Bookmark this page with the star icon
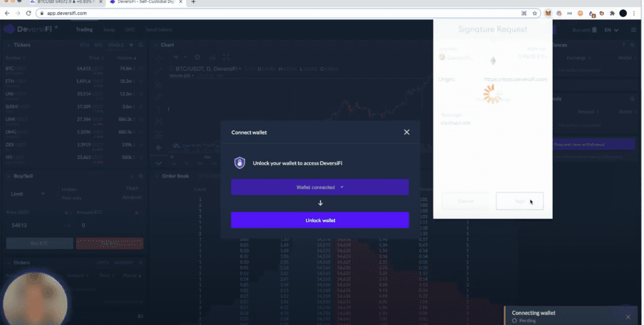The width and height of the screenshot is (644, 325). pos(535,13)
